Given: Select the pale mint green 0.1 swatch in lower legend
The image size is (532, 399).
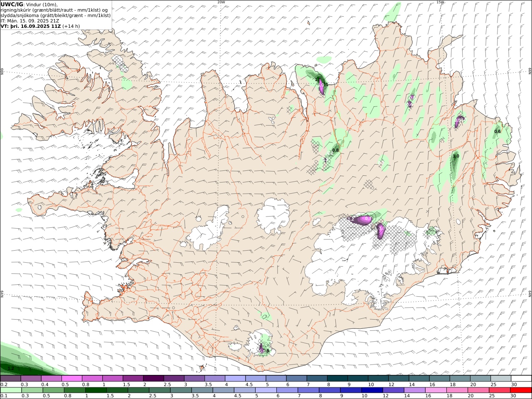Looking at the screenshot, I should tap(11, 390).
